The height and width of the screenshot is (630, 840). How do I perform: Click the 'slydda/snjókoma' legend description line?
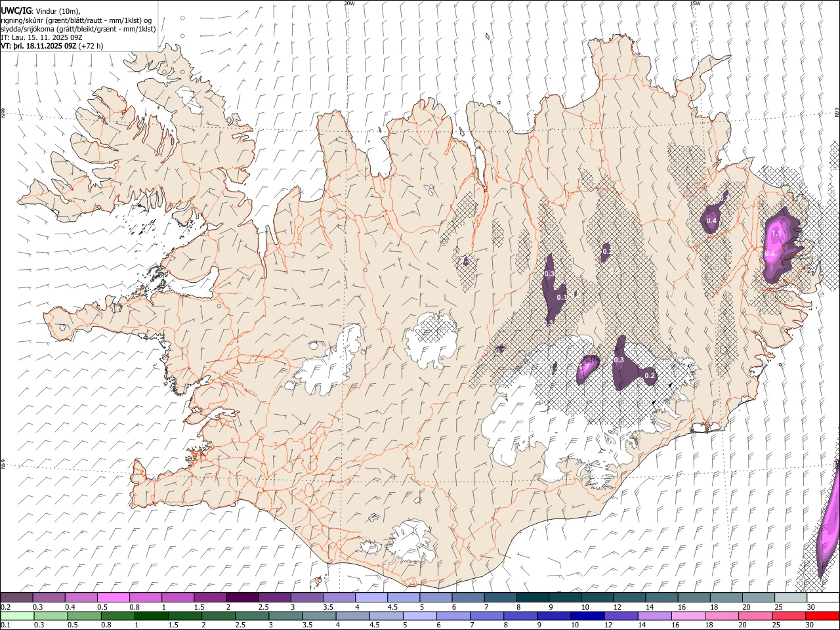click(78, 29)
